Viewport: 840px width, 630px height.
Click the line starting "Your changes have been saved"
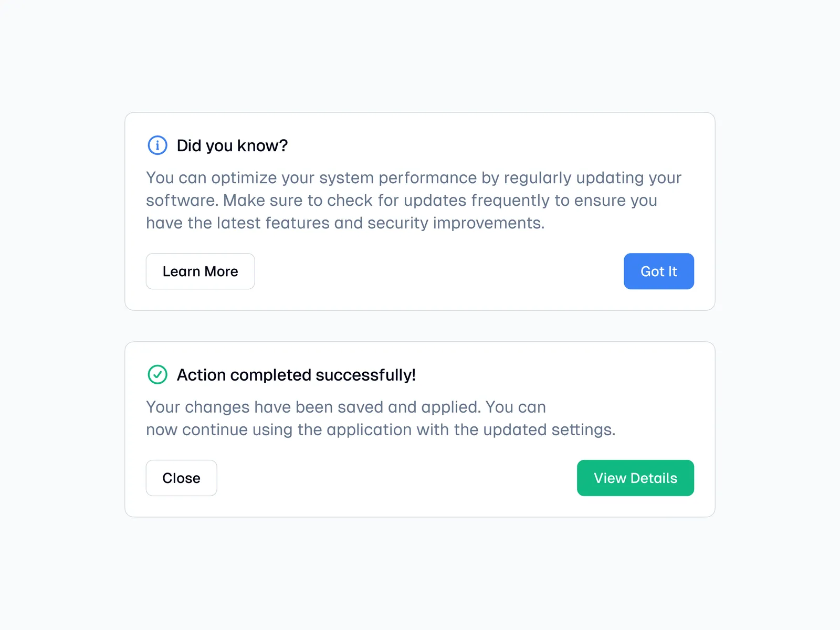(x=345, y=407)
